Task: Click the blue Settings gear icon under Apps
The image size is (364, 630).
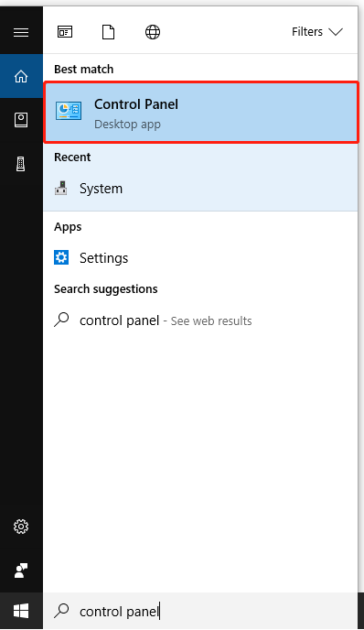Action: 61,257
